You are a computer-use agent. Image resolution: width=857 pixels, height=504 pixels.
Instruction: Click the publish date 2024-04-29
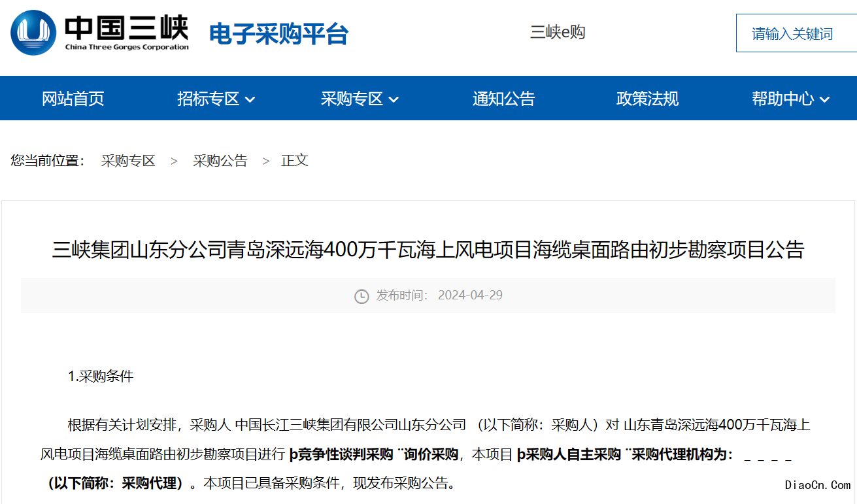point(470,295)
